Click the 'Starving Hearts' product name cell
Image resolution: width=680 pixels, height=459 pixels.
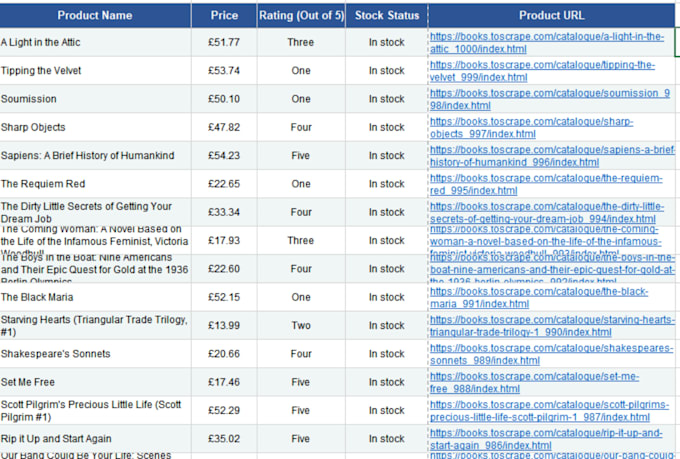[94, 326]
